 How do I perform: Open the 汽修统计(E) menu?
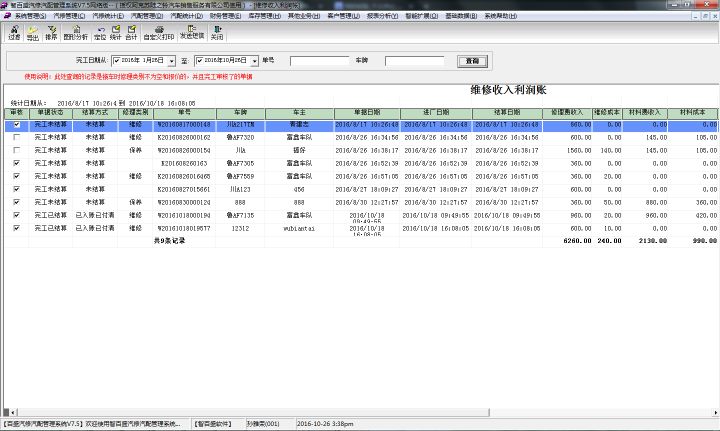point(108,16)
